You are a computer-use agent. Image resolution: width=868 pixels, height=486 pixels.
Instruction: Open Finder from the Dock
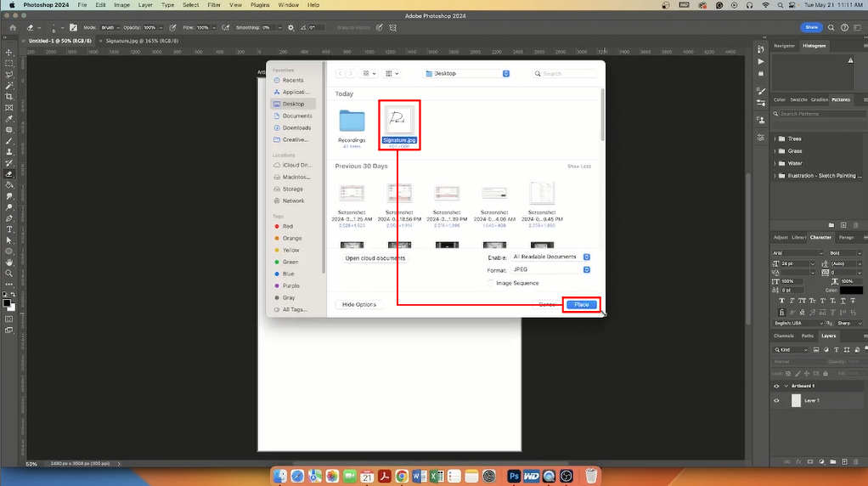point(280,476)
